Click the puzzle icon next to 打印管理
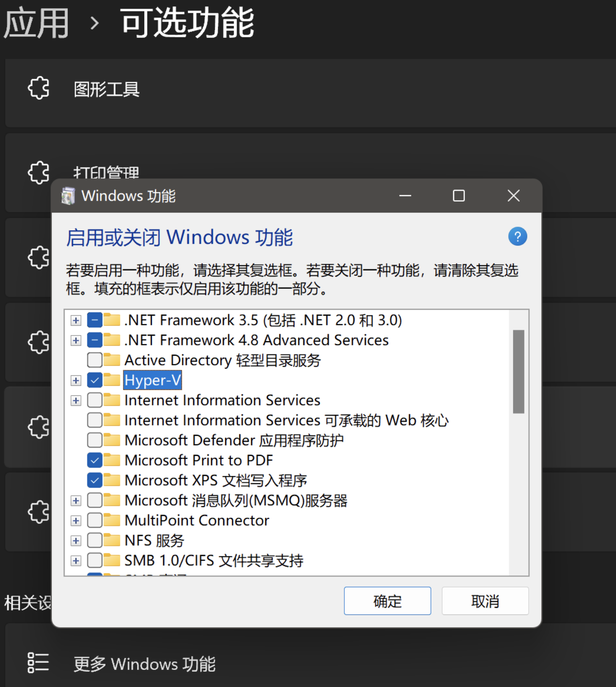Image resolution: width=616 pixels, height=687 pixels. point(39,172)
